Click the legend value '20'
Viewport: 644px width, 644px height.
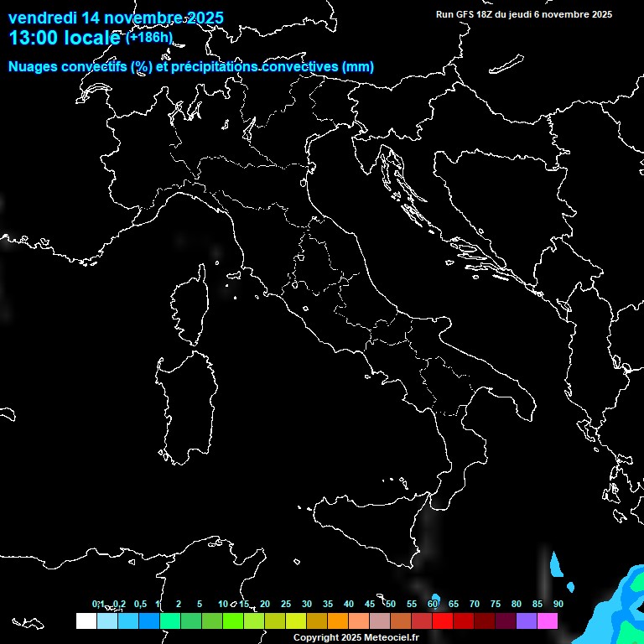click(265, 604)
